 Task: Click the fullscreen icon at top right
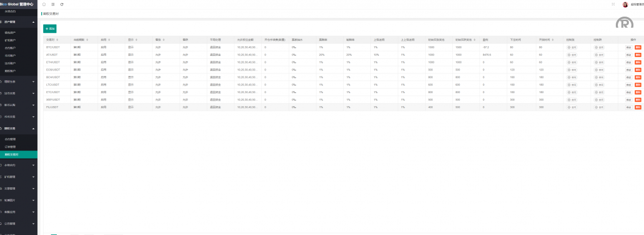click(613, 4)
